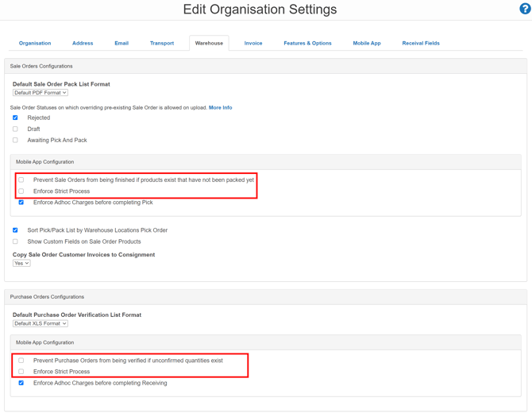The image size is (532, 417).
Task: Open the Receival Fields tab
Action: 421,43
